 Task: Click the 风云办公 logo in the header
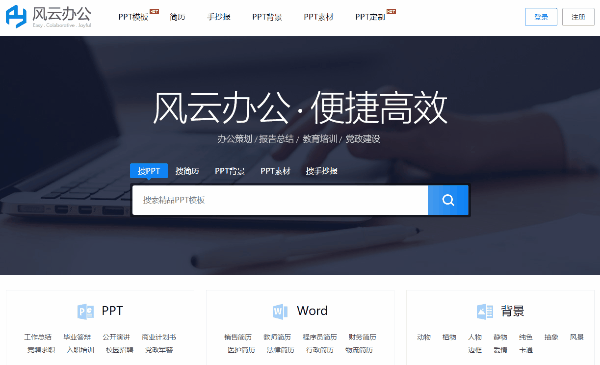pyautogui.click(x=49, y=16)
